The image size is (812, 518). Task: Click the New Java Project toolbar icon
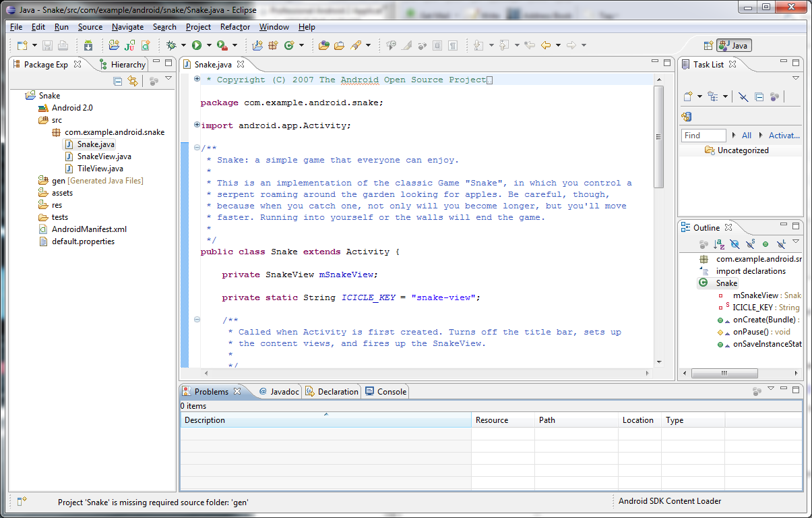(257, 45)
